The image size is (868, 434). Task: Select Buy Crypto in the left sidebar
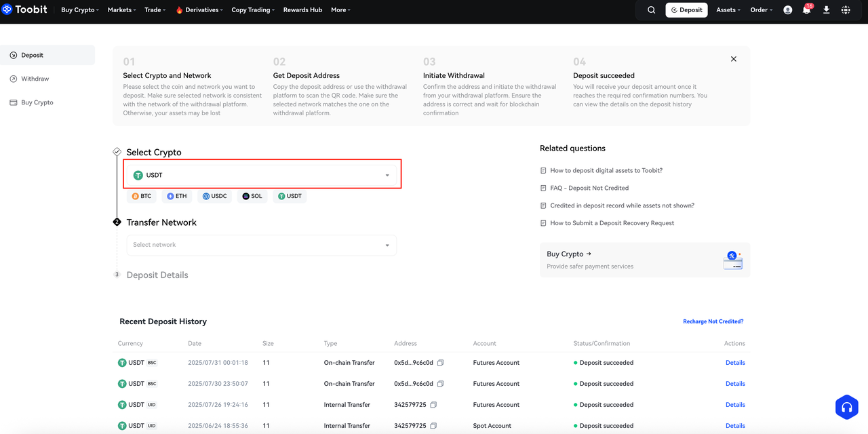coord(47,102)
